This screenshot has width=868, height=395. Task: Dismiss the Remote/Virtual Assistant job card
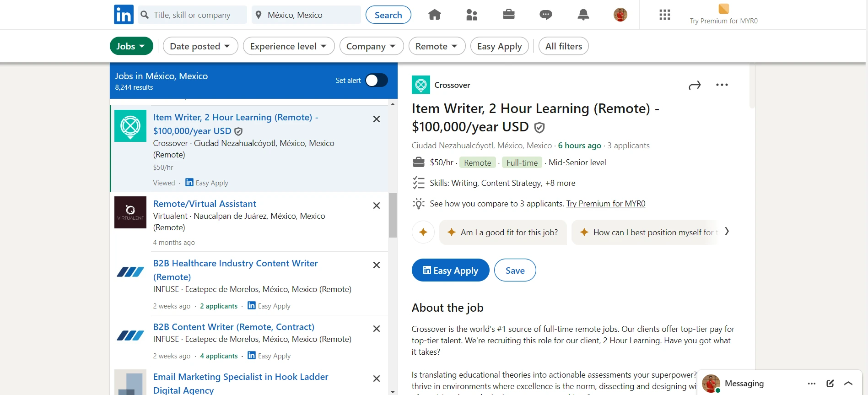tap(376, 206)
